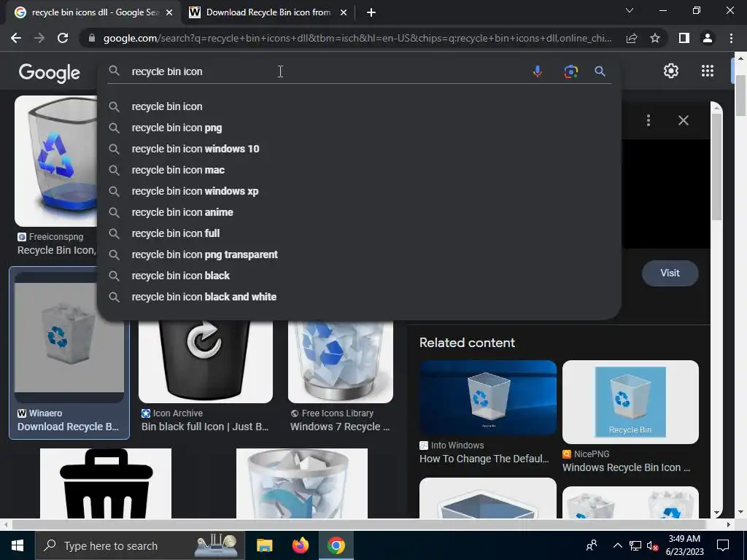This screenshot has height=560, width=747.
Task: Open the Google apps grid
Action: (x=708, y=71)
